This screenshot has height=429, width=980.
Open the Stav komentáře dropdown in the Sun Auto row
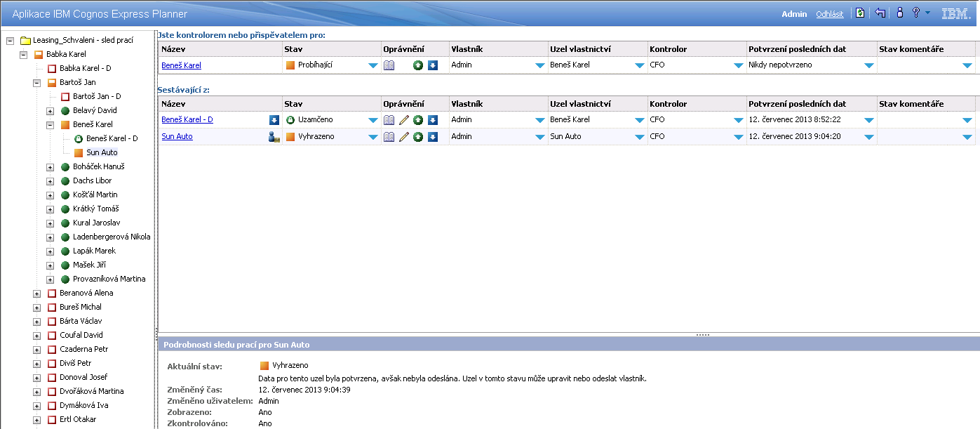coord(967,138)
